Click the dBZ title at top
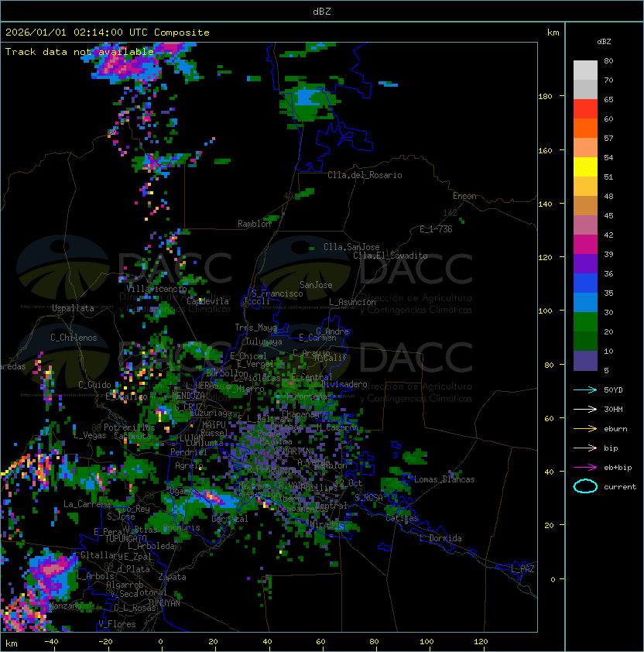The width and height of the screenshot is (644, 652). click(321, 11)
